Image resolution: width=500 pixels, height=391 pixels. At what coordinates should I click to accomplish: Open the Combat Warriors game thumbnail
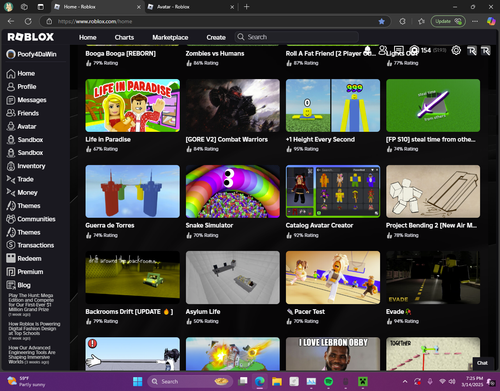coord(233,105)
